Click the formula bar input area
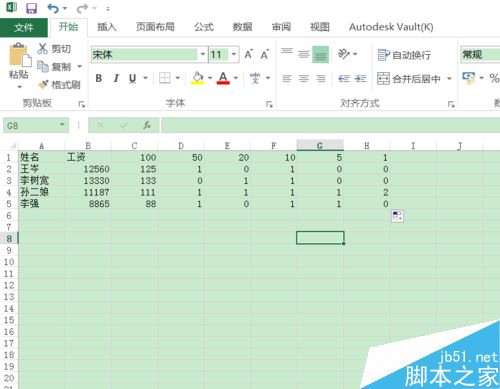 coord(330,125)
